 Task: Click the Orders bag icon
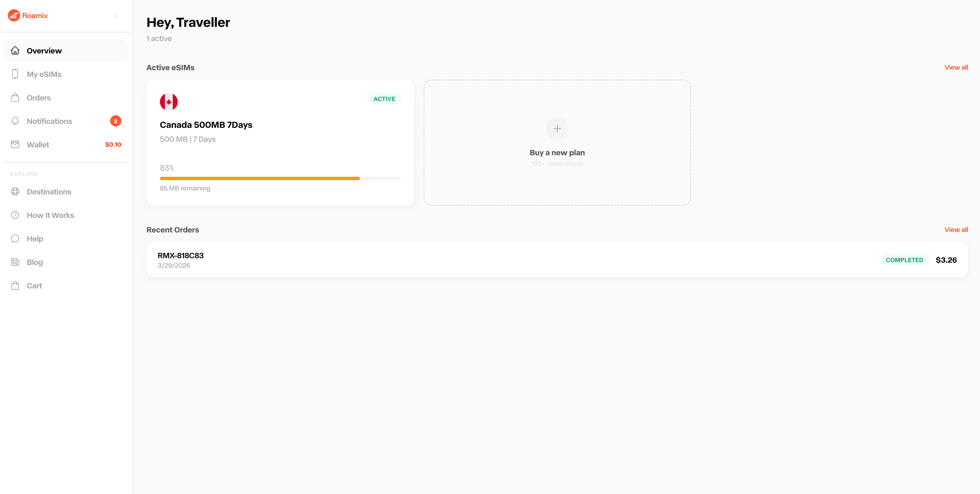(x=15, y=98)
